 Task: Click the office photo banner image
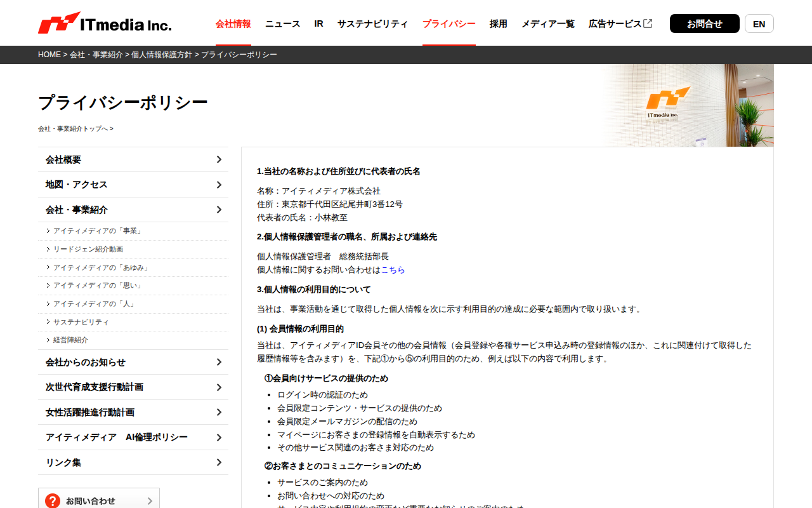point(688,105)
